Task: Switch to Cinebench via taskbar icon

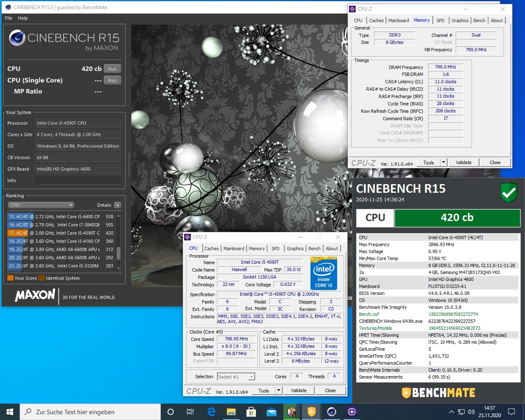Action: pos(332,412)
